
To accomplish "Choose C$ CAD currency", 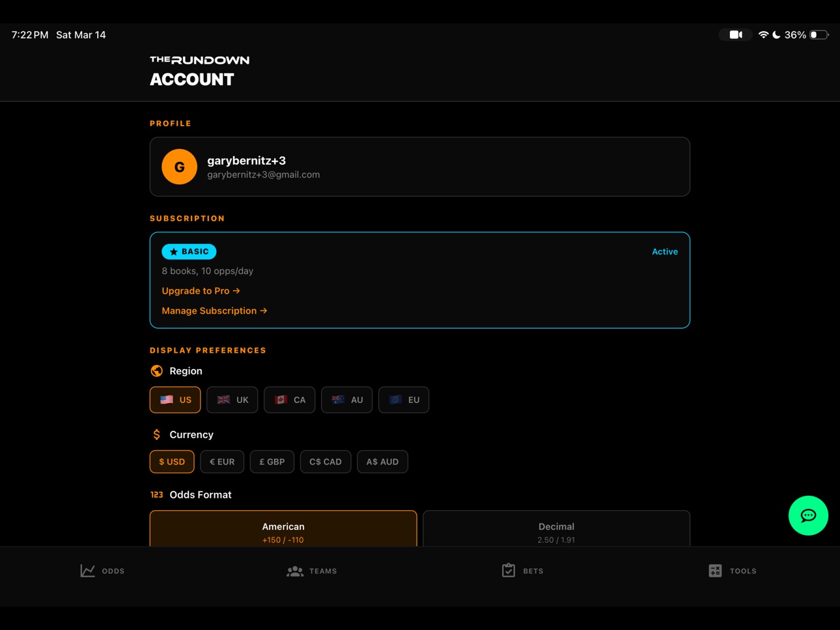I will pos(326,461).
